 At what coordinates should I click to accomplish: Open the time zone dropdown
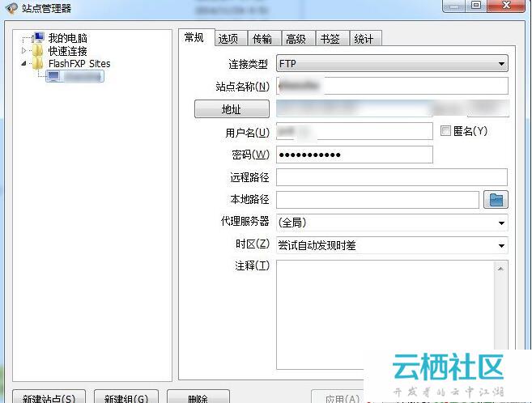pos(392,245)
